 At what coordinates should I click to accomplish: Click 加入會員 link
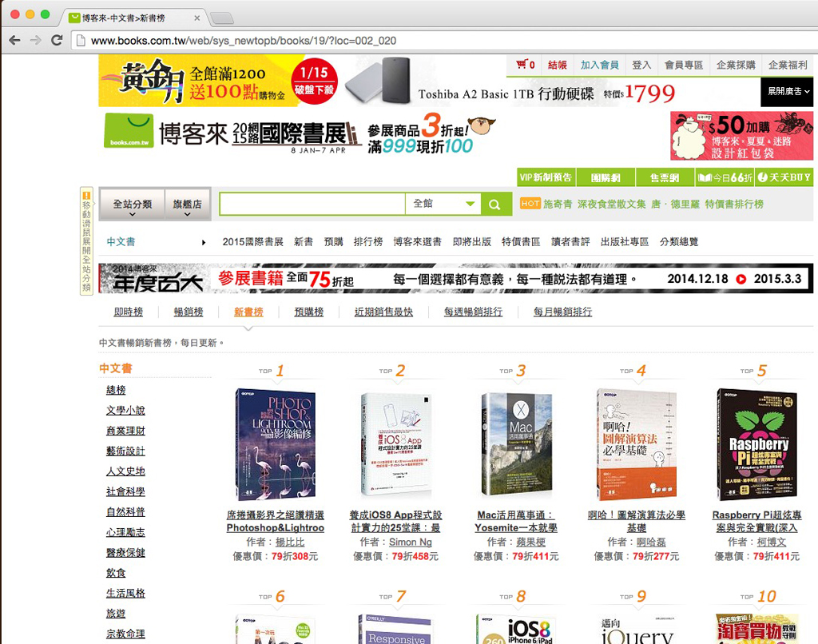pos(599,65)
